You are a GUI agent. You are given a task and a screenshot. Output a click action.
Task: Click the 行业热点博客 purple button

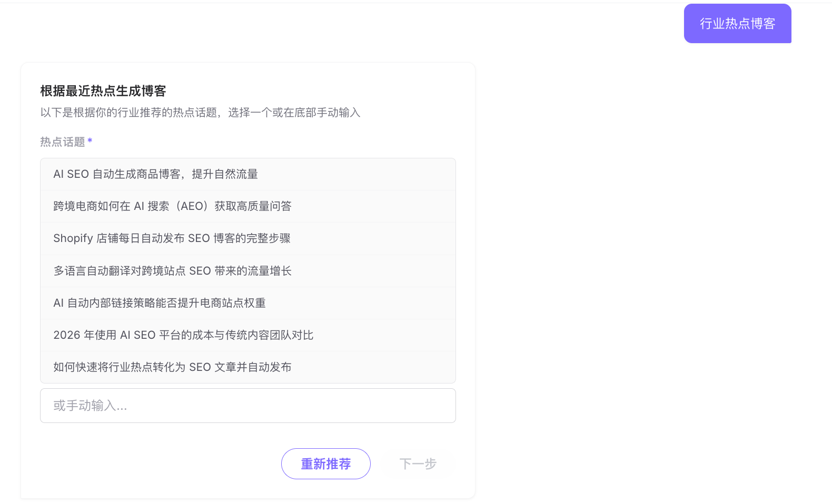[737, 24]
